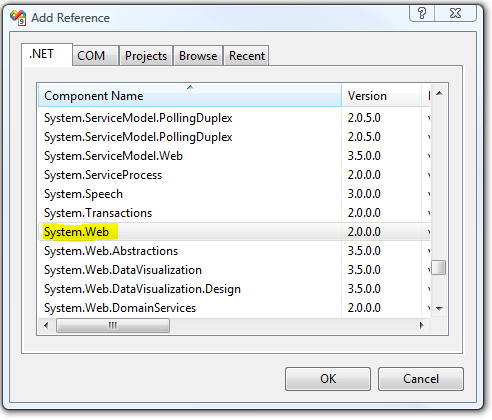Select System.Transactions component

point(98,213)
